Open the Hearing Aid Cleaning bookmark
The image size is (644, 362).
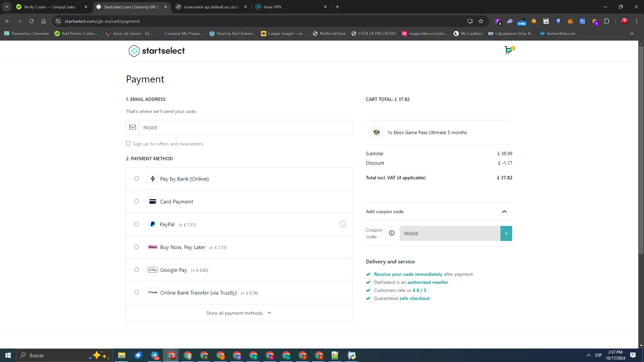coord(232,33)
